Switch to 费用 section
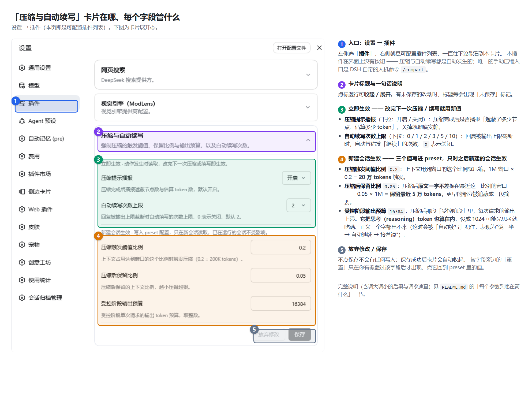The height and width of the screenshot is (406, 532). pyautogui.click(x=47, y=156)
